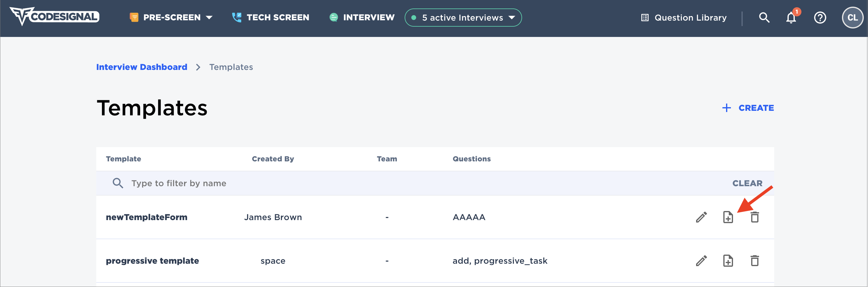The image size is (868, 287).
Task: Open the search magnifier in top bar
Action: coord(764,18)
